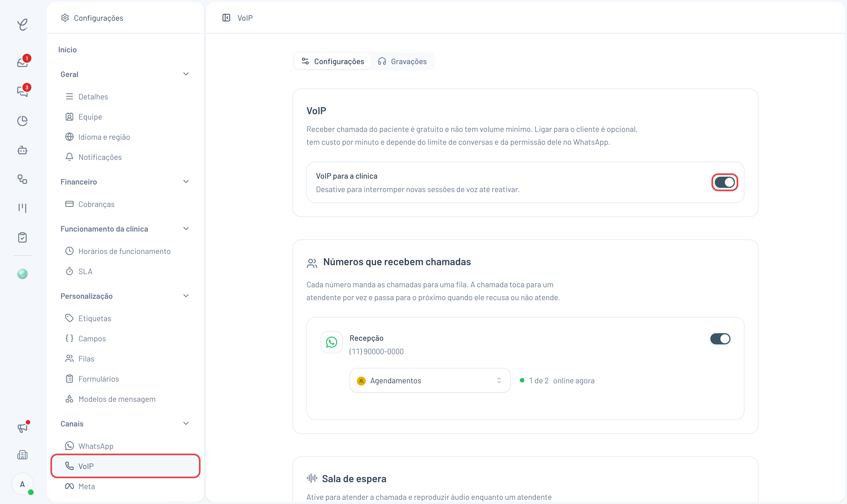Viewport: 847px width, 504px height.
Task: Open Meta in the Canais menu
Action: [x=125, y=486]
